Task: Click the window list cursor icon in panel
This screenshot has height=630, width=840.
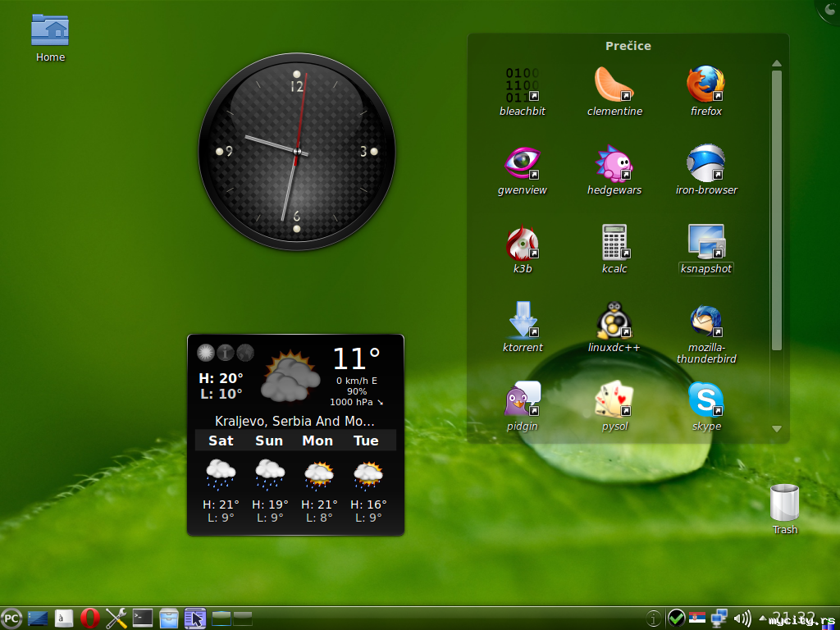Action: [x=195, y=619]
